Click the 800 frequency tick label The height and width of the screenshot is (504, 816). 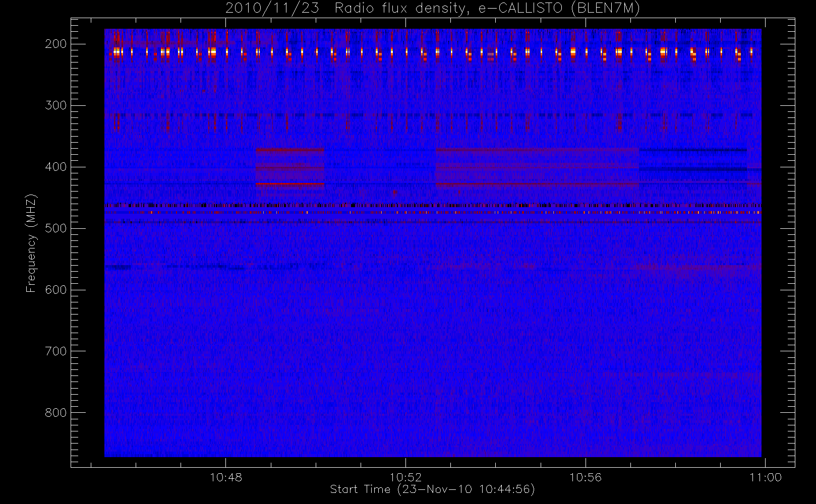[x=56, y=413]
